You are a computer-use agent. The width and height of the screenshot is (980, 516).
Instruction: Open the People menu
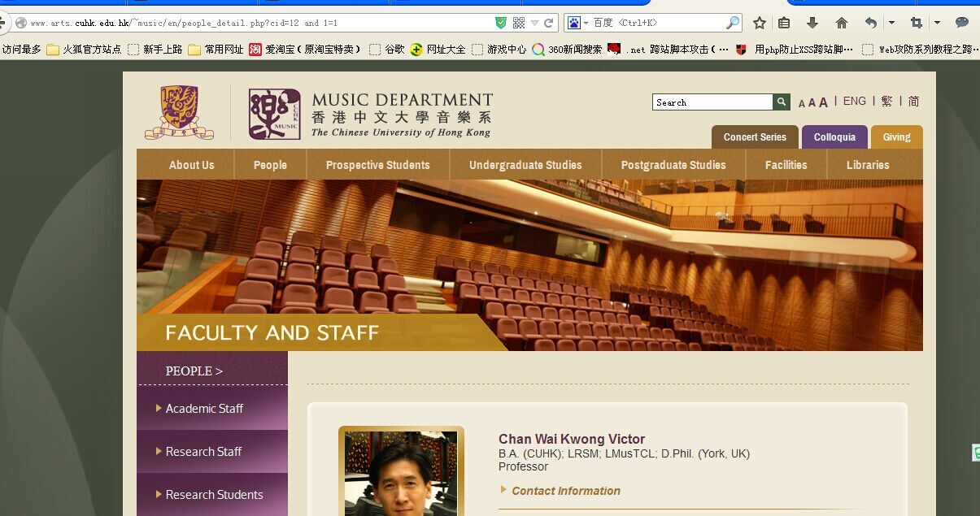click(x=270, y=164)
